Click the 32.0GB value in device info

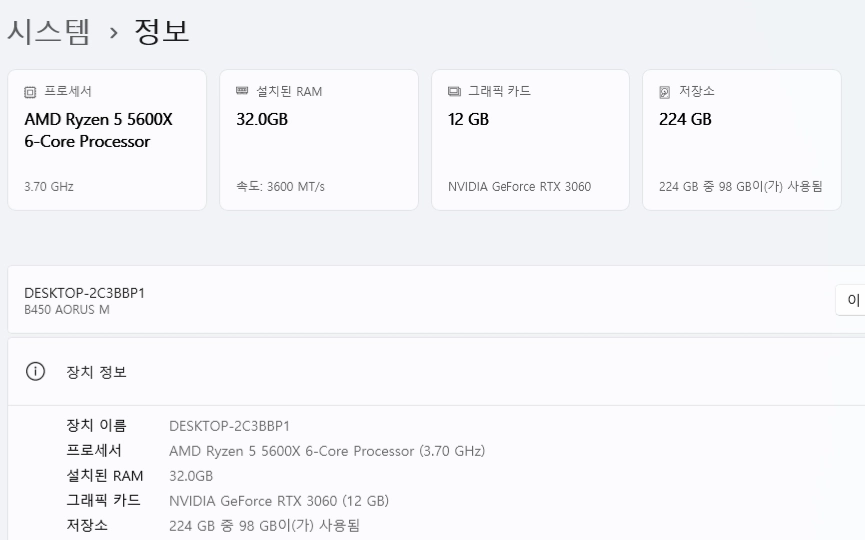pyautogui.click(x=191, y=476)
